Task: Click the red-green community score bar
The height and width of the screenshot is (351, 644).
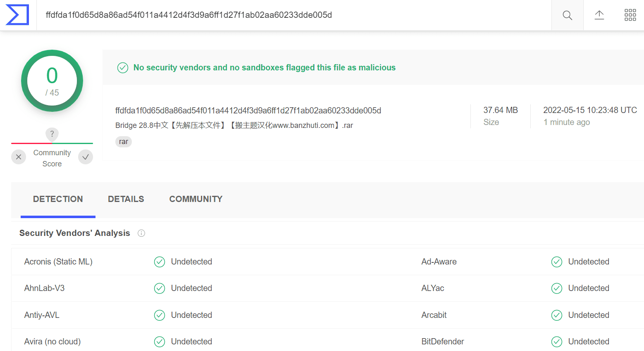Action: pyautogui.click(x=52, y=143)
